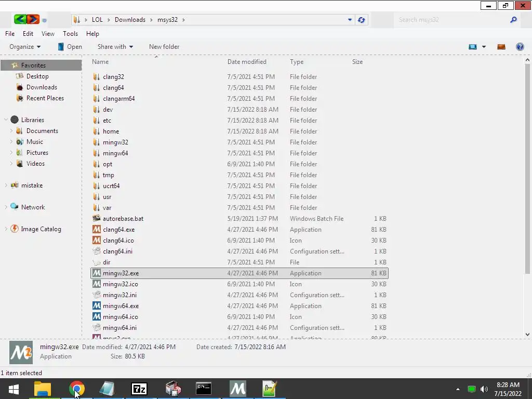Select Recent Places in sidebar
Image resolution: width=532 pixels, height=399 pixels.
[x=45, y=98]
